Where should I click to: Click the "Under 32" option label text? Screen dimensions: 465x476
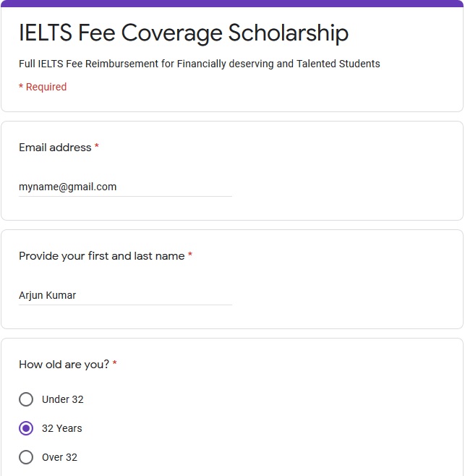(62, 399)
